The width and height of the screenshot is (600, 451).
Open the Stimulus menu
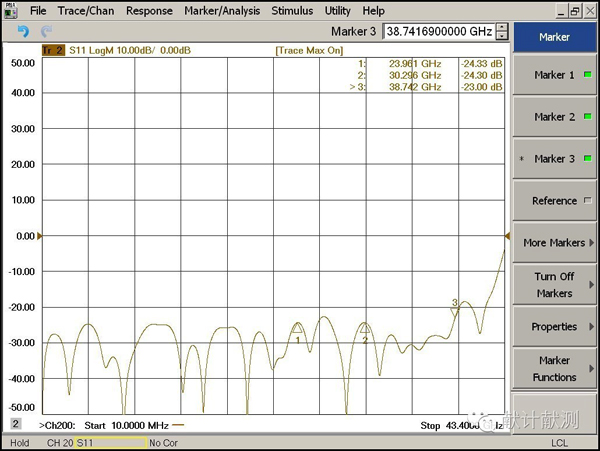click(292, 11)
